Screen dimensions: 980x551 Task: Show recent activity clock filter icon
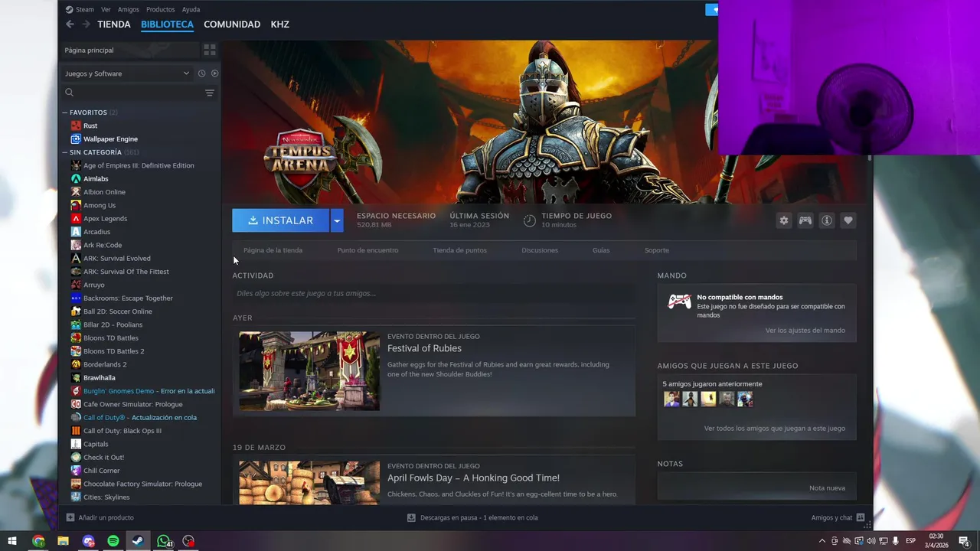(201, 73)
